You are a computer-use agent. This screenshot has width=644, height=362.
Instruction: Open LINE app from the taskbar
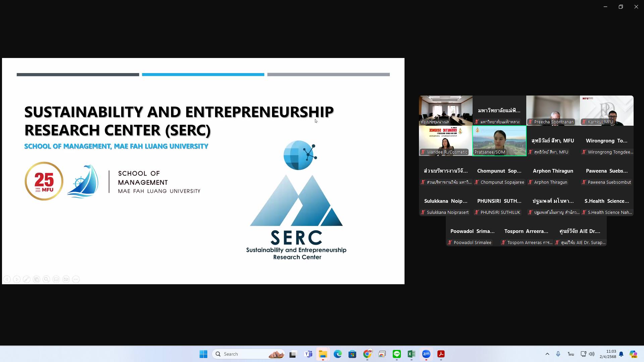tap(397, 354)
